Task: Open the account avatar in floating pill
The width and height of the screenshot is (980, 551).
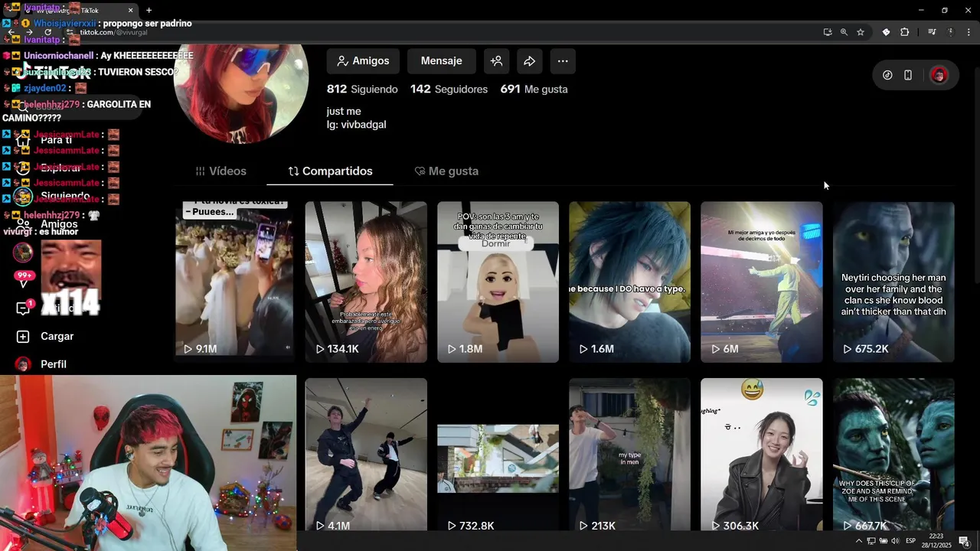Action: [939, 75]
